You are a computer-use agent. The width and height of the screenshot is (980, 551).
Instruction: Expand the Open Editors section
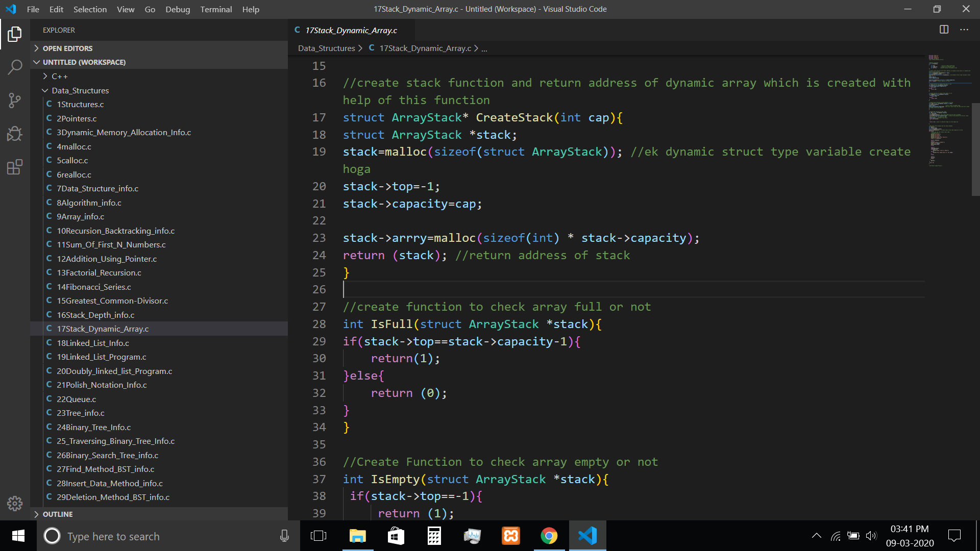[x=67, y=48]
